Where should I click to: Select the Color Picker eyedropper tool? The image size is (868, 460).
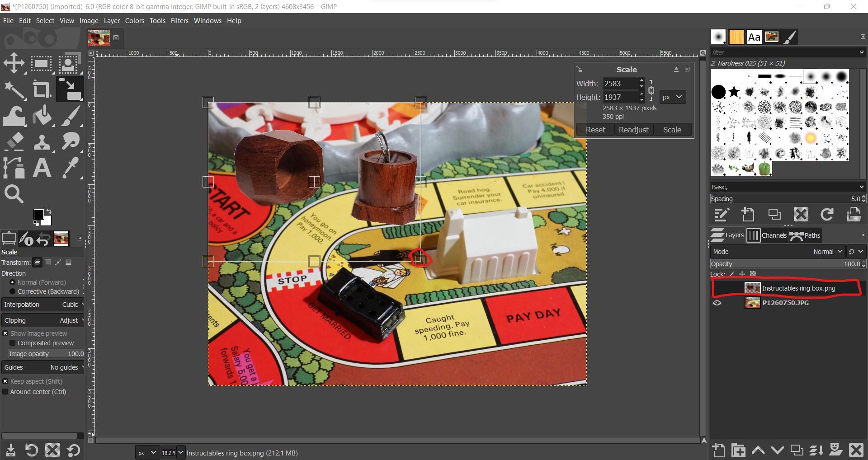[x=70, y=168]
